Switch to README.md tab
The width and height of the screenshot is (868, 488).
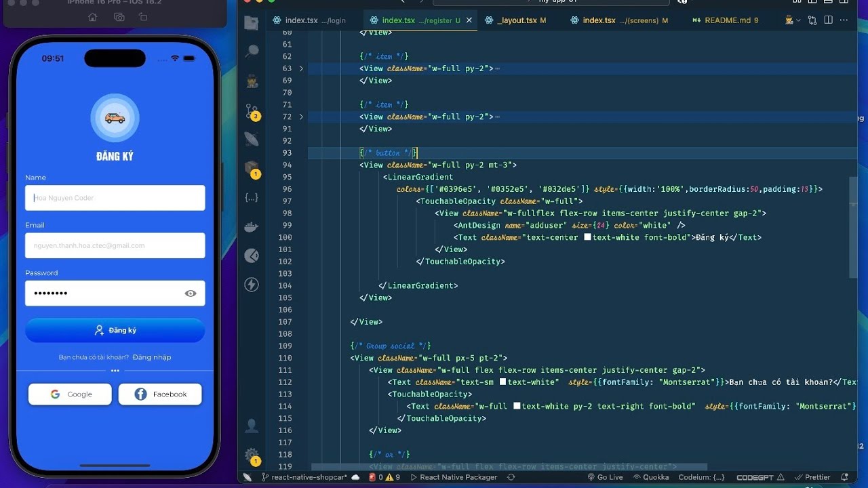point(726,20)
